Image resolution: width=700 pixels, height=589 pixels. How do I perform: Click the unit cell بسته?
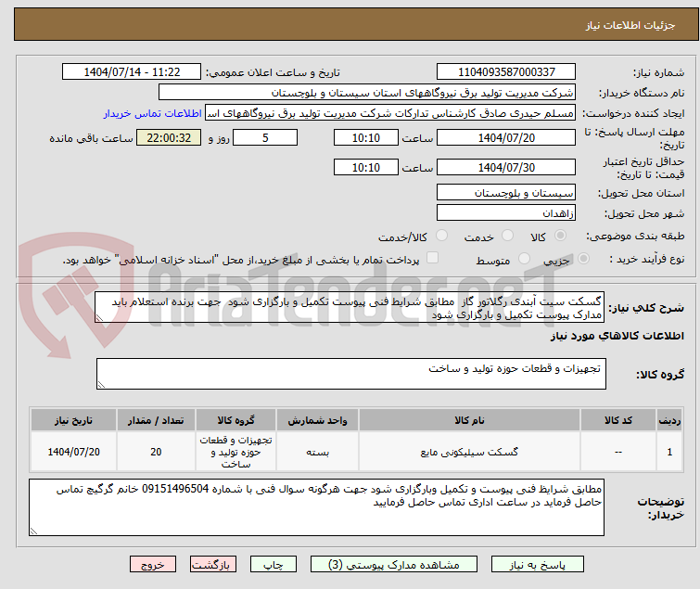[317, 452]
